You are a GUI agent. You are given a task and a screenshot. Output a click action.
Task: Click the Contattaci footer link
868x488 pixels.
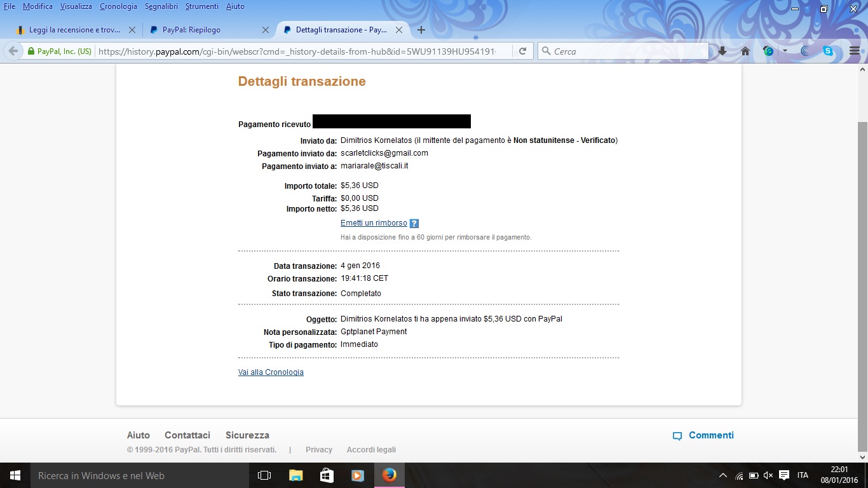coord(187,435)
